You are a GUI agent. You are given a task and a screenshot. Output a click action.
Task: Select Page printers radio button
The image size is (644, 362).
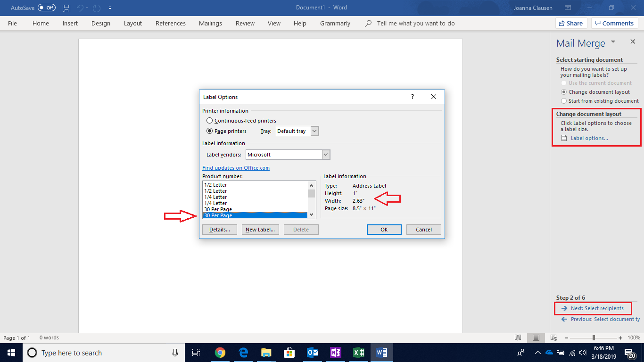[210, 131]
